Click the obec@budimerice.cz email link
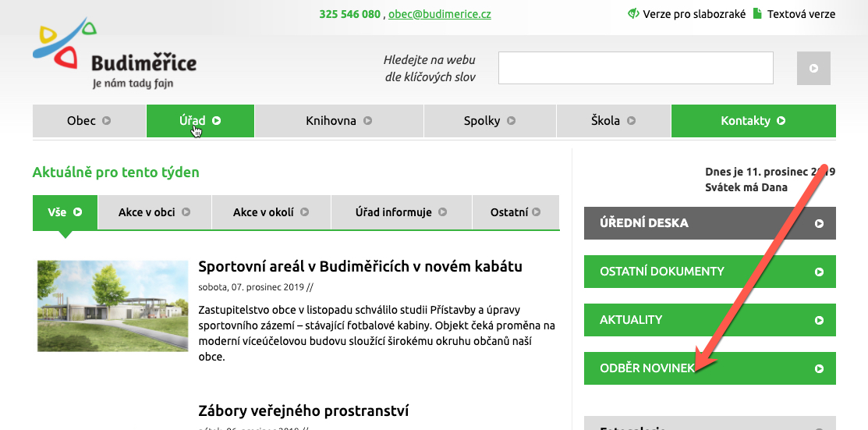The width and height of the screenshot is (868, 430). click(440, 14)
